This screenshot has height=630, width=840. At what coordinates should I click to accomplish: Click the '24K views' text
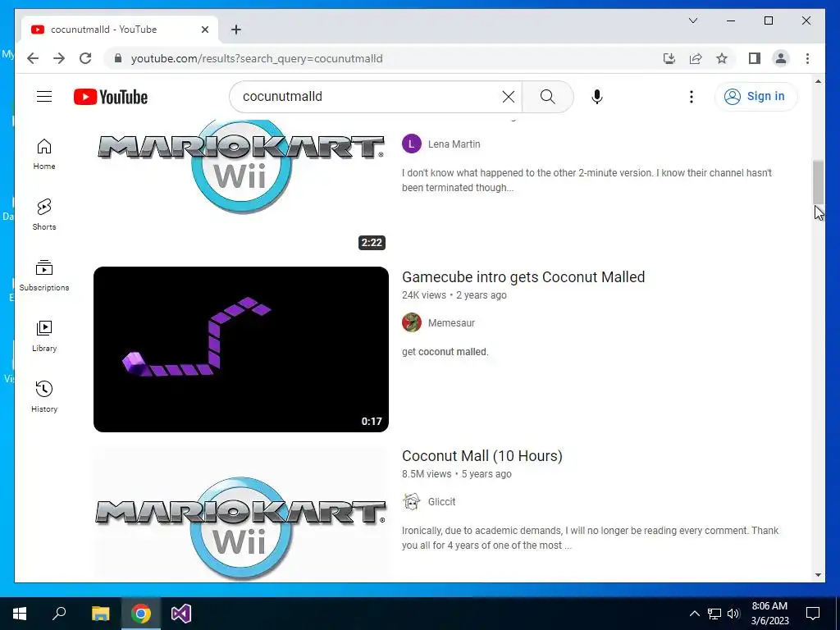click(424, 295)
